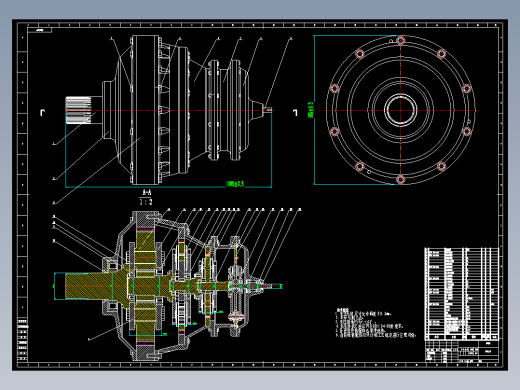Click the title block at bottom right
The height and width of the screenshot is (390, 520).
462,351
